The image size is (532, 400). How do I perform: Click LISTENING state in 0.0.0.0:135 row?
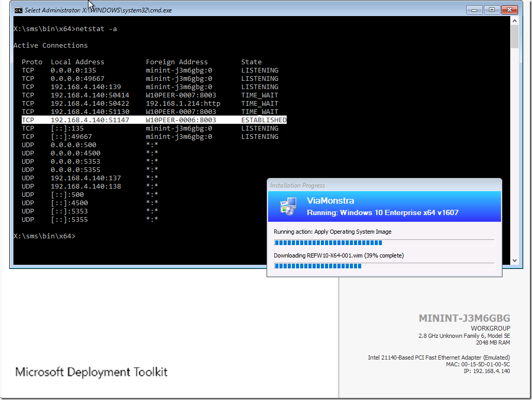[260, 70]
